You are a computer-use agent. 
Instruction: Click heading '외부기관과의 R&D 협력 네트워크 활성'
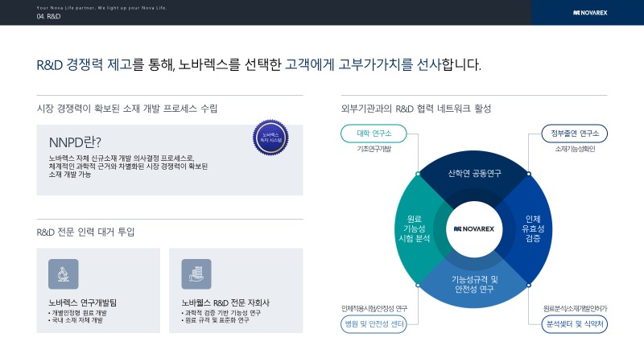(416, 109)
